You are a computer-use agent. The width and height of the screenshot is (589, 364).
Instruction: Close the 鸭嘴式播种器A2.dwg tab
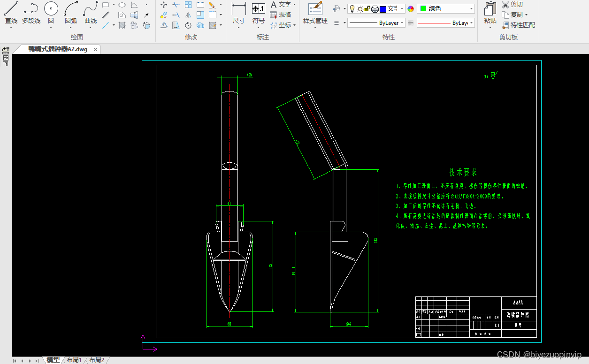(95, 49)
